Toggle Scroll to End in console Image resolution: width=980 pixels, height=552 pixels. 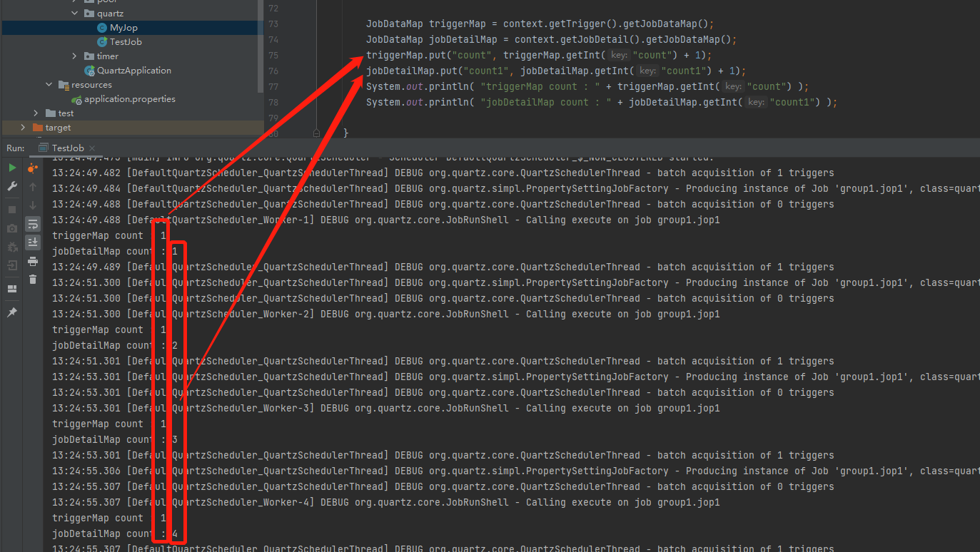33,242
